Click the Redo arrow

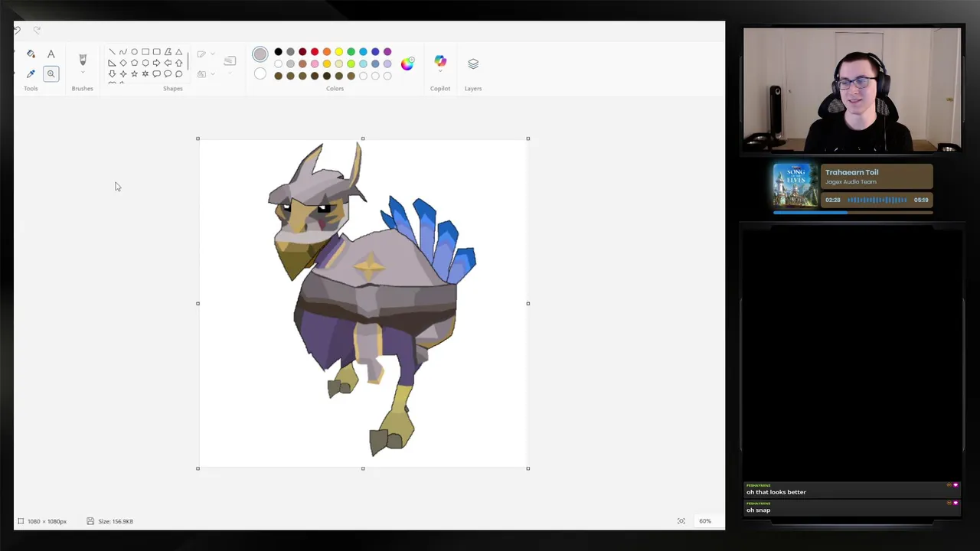(36, 30)
